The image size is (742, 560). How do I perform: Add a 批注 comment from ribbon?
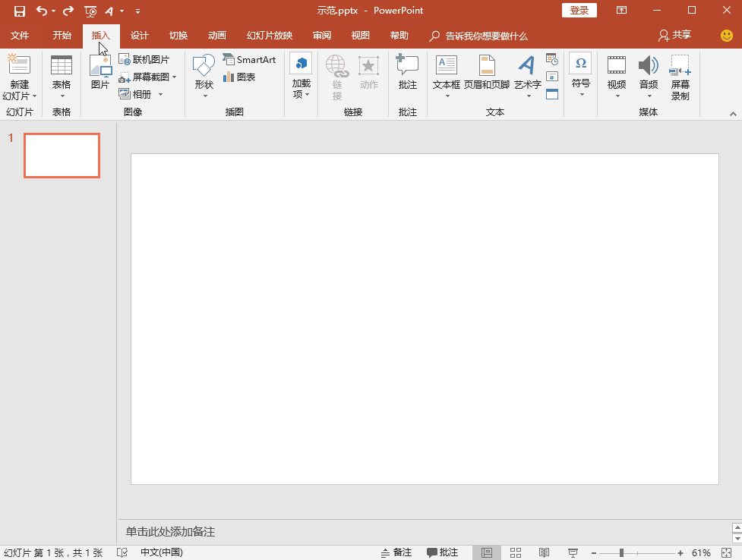[408, 73]
